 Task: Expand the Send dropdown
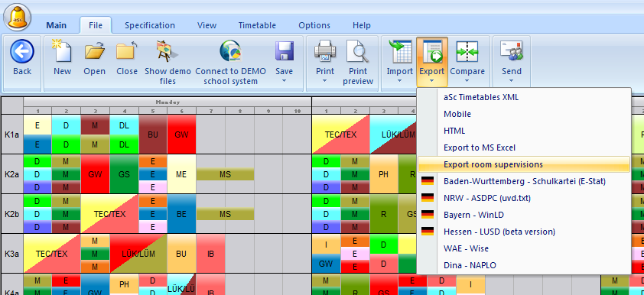tap(512, 81)
